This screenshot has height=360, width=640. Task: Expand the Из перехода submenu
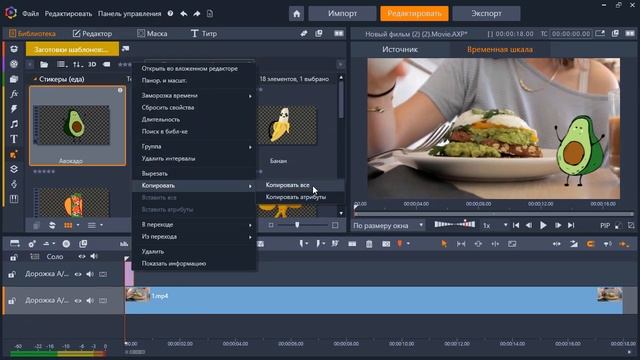195,237
